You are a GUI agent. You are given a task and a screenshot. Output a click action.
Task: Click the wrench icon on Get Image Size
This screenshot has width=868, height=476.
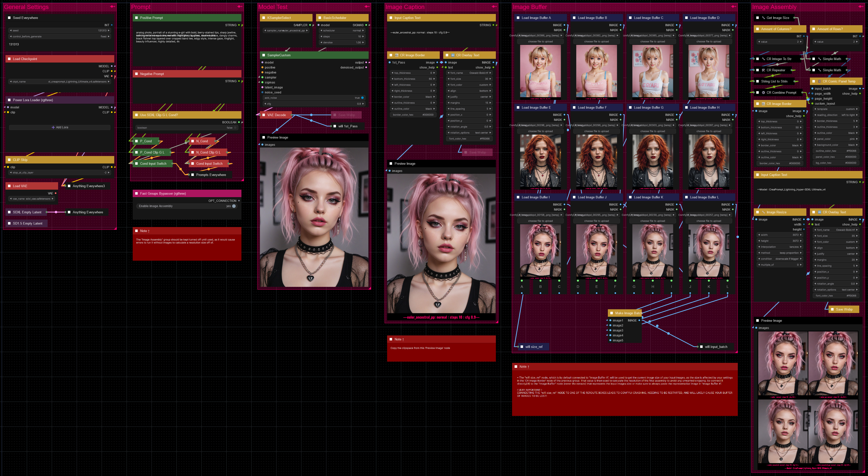click(x=763, y=18)
